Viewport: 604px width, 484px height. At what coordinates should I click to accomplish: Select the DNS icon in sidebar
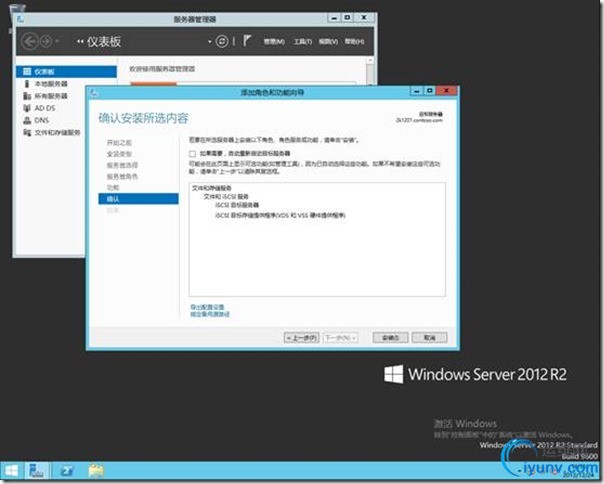pos(27,120)
